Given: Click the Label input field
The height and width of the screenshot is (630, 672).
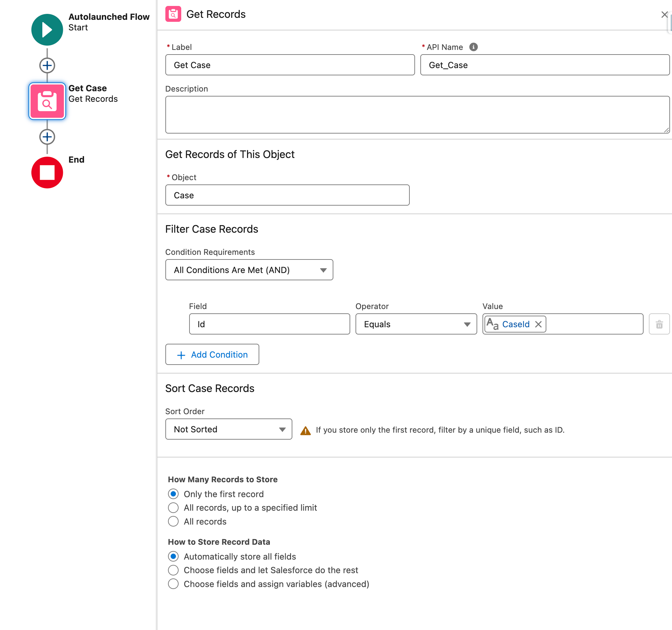Looking at the screenshot, I should pyautogui.click(x=290, y=65).
